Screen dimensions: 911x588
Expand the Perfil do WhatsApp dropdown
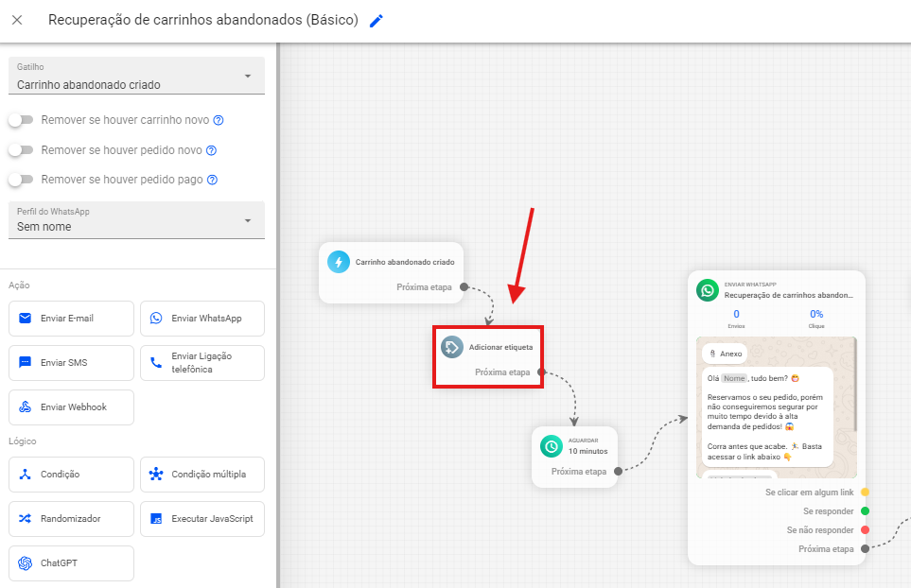[137, 219]
